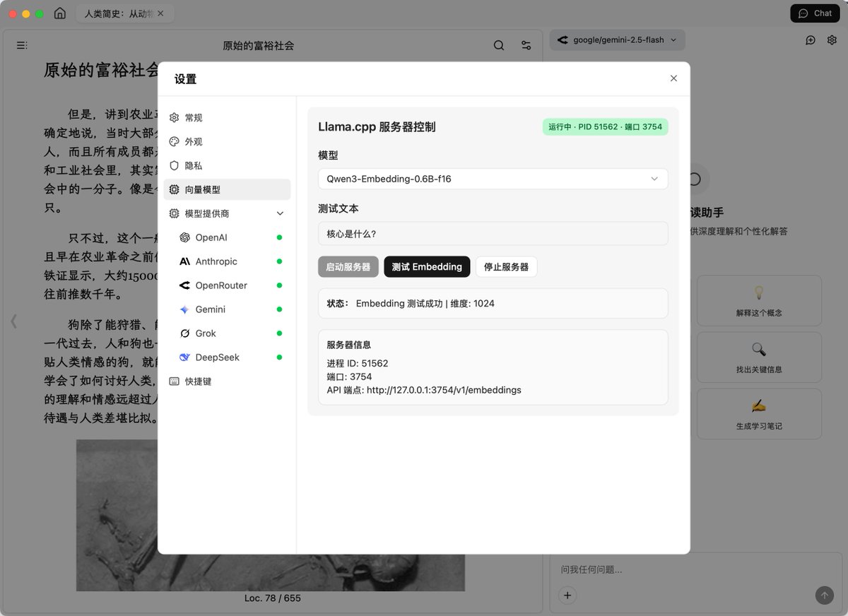Click the Llama.cpp 服务器控制 heading
This screenshot has height=616, width=848.
coord(377,127)
